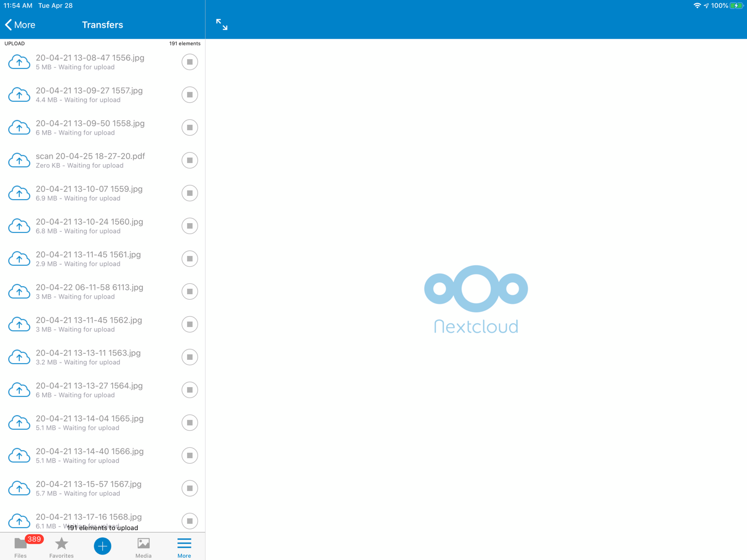Click cloud upload icon for 1560.jpg
747x560 pixels.
19,226
